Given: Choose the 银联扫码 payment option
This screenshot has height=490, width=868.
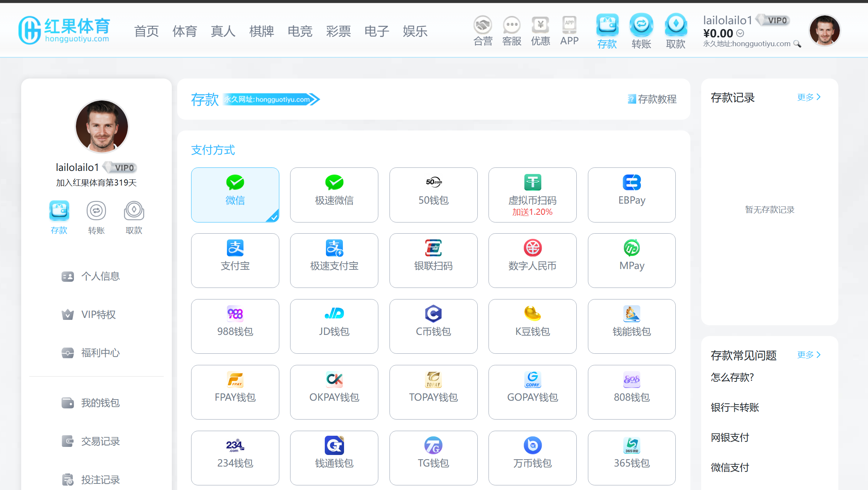Looking at the screenshot, I should click(433, 261).
